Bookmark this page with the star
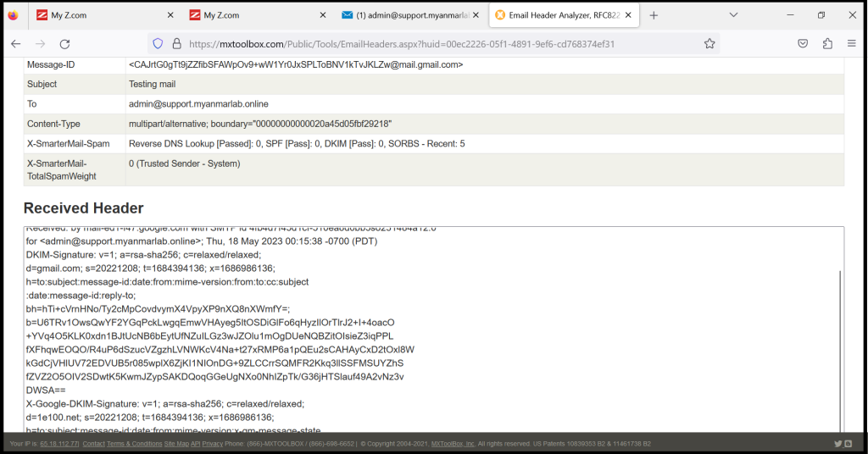 (x=709, y=44)
